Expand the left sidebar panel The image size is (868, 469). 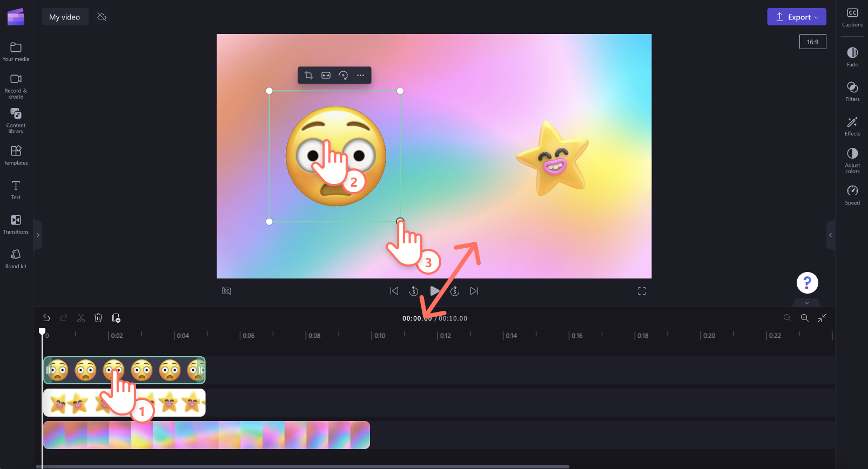click(38, 235)
